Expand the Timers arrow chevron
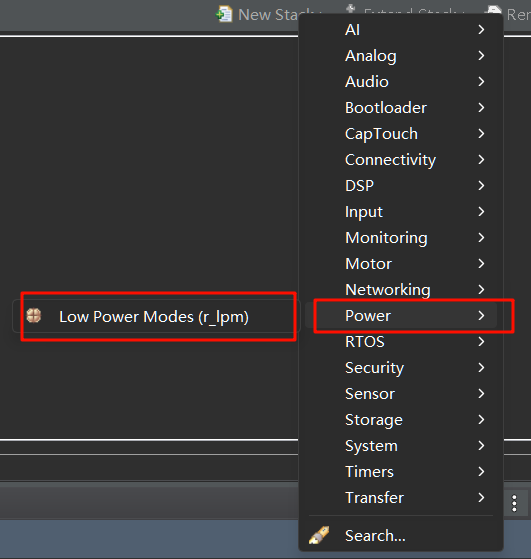 (481, 472)
